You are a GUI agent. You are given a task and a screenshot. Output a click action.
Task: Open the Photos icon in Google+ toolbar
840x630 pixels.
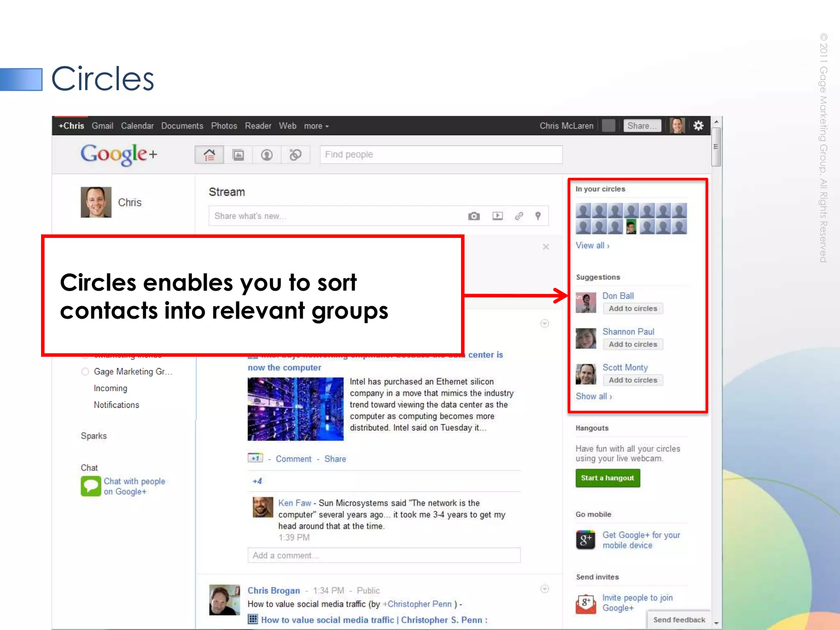(238, 155)
